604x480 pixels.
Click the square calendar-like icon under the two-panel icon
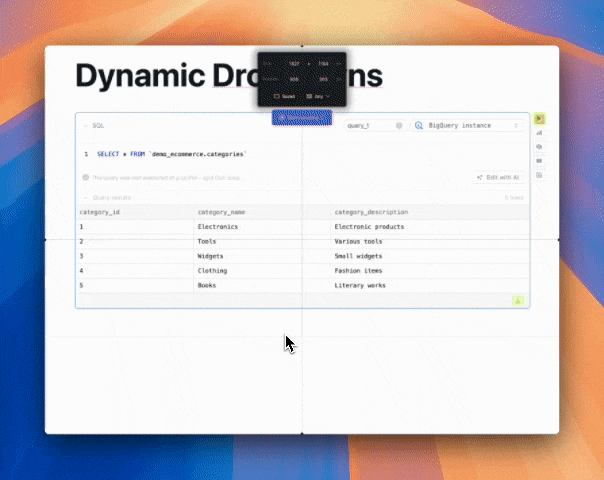pyautogui.click(x=539, y=175)
